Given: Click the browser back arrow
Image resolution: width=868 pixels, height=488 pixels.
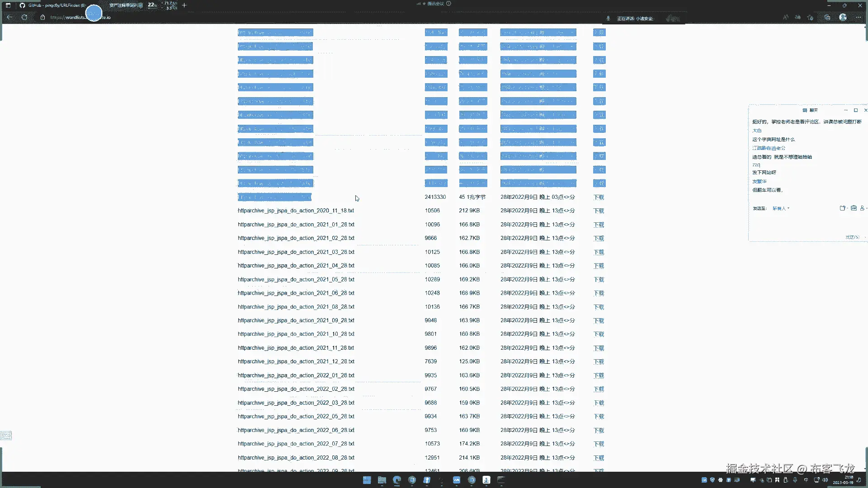Looking at the screenshot, I should click(x=9, y=17).
